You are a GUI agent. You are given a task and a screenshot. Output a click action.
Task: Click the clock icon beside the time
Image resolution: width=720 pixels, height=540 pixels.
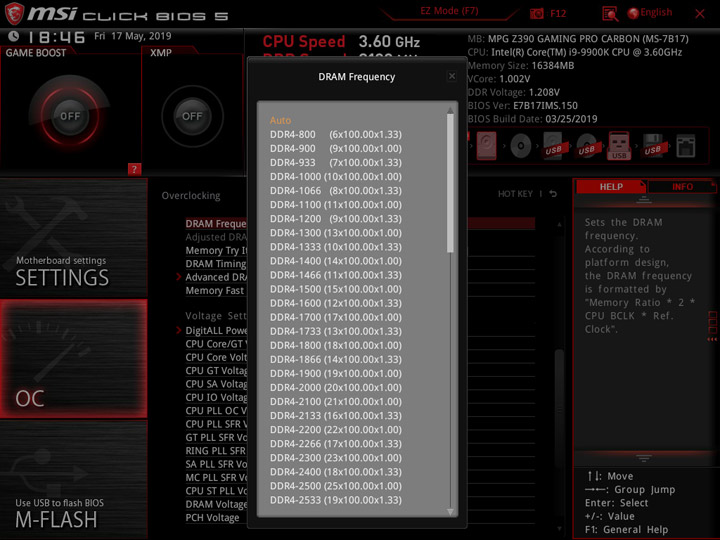click(x=13, y=36)
